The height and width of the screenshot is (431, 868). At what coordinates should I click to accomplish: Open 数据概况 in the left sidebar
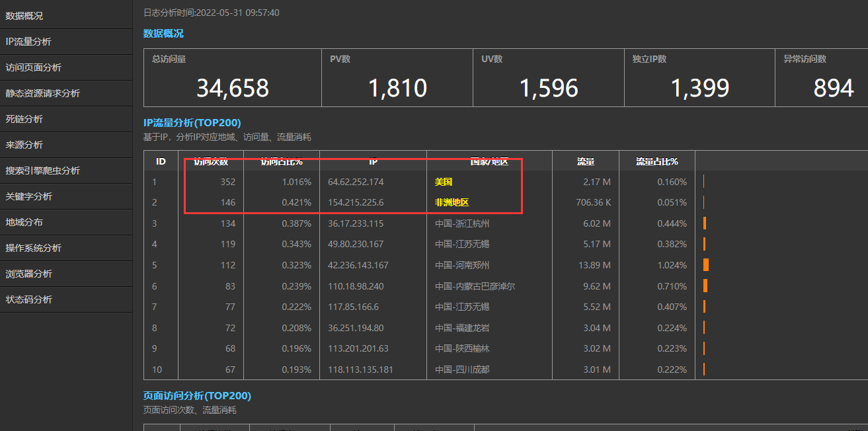[x=24, y=15]
